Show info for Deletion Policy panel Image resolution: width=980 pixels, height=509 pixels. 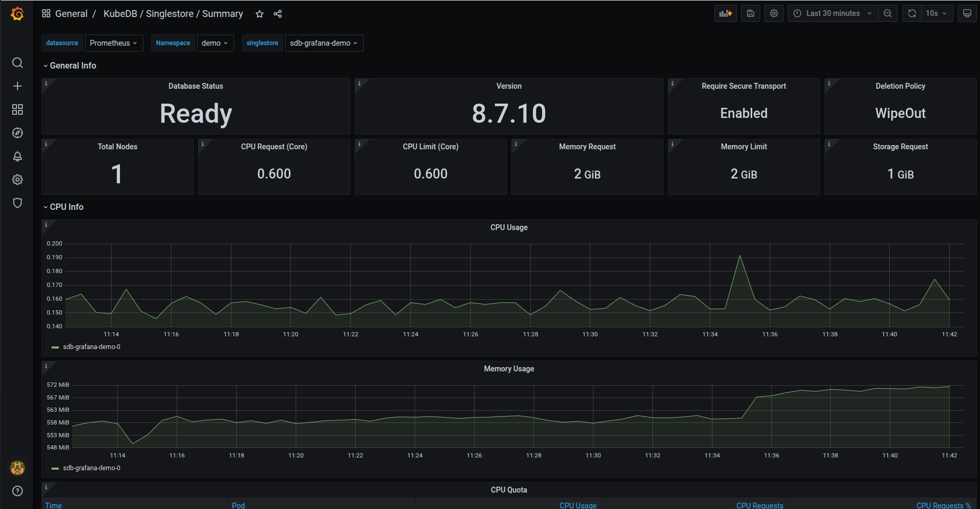[x=829, y=83]
